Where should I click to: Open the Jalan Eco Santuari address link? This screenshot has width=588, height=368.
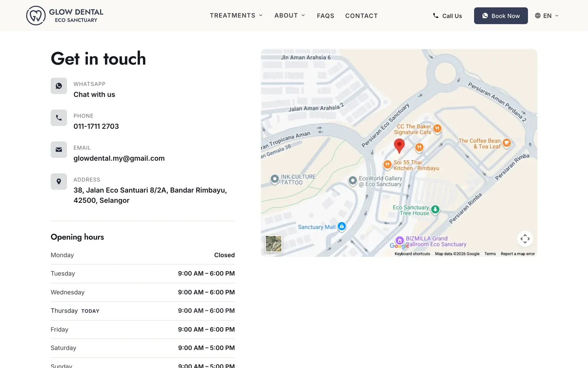click(150, 195)
